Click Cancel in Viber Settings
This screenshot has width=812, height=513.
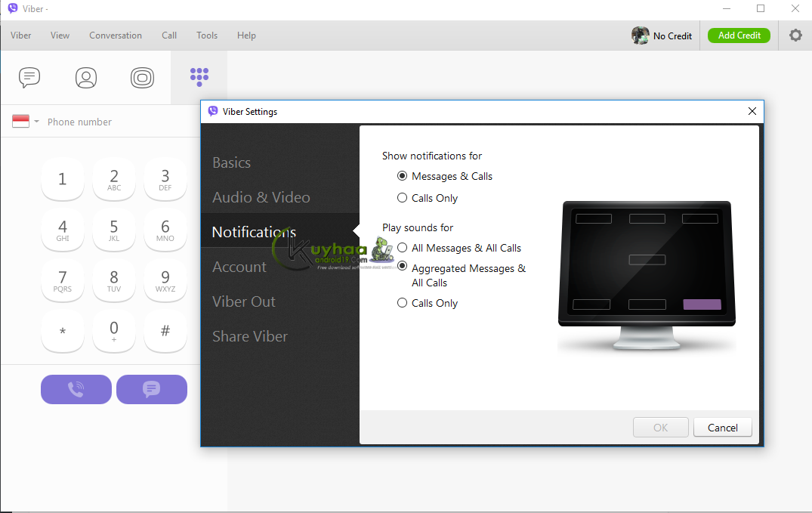click(723, 428)
